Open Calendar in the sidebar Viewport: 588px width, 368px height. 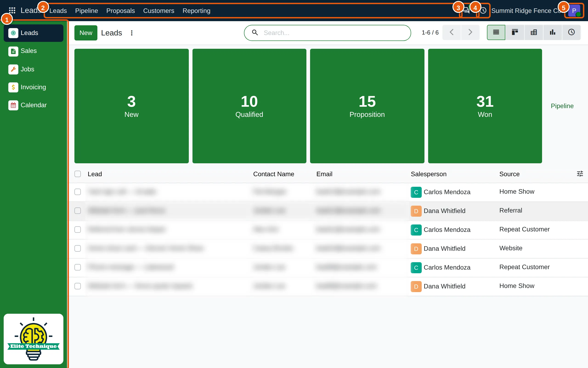(x=34, y=105)
